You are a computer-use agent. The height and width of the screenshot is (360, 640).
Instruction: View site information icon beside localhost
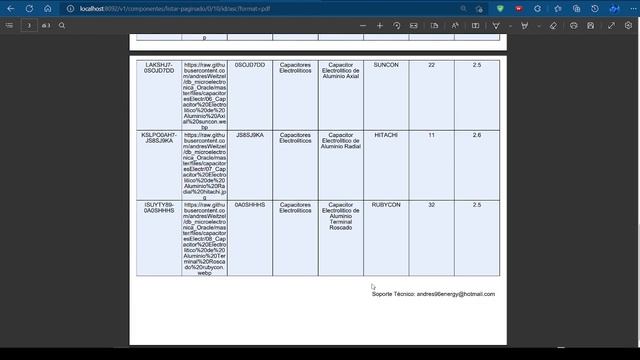70,9
